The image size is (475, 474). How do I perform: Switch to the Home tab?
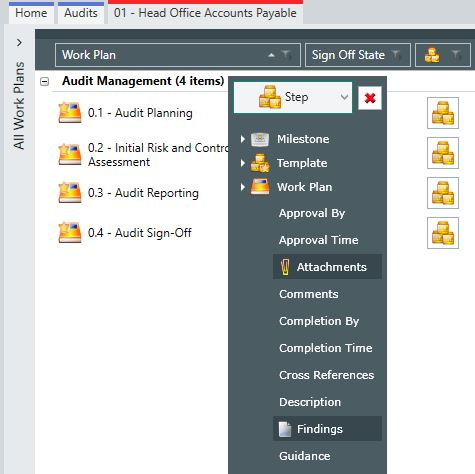(x=31, y=13)
